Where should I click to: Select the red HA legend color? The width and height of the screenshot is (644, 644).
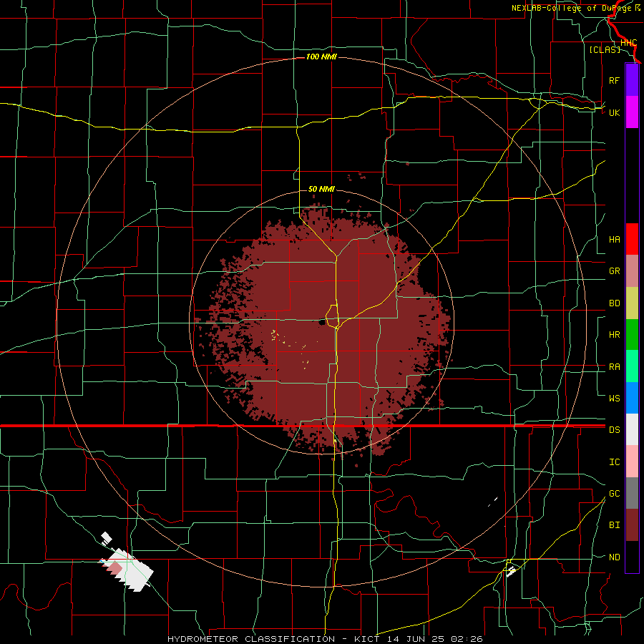(x=632, y=239)
